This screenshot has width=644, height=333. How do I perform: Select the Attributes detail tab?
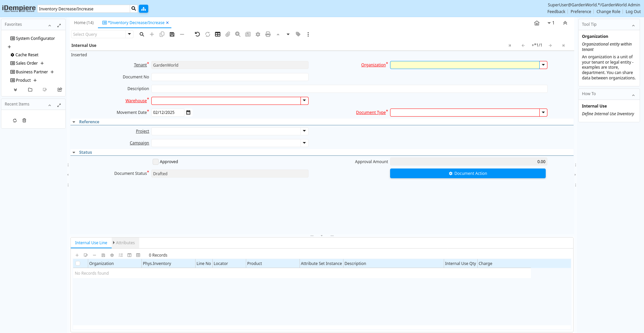coord(125,243)
